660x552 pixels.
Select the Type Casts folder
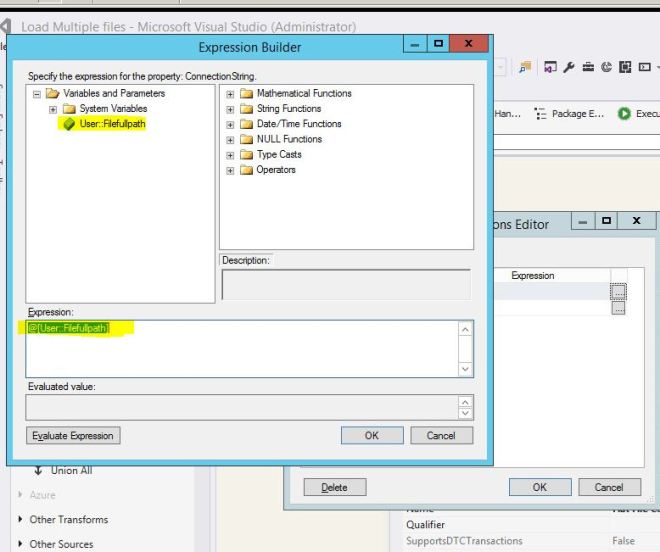tap(278, 155)
